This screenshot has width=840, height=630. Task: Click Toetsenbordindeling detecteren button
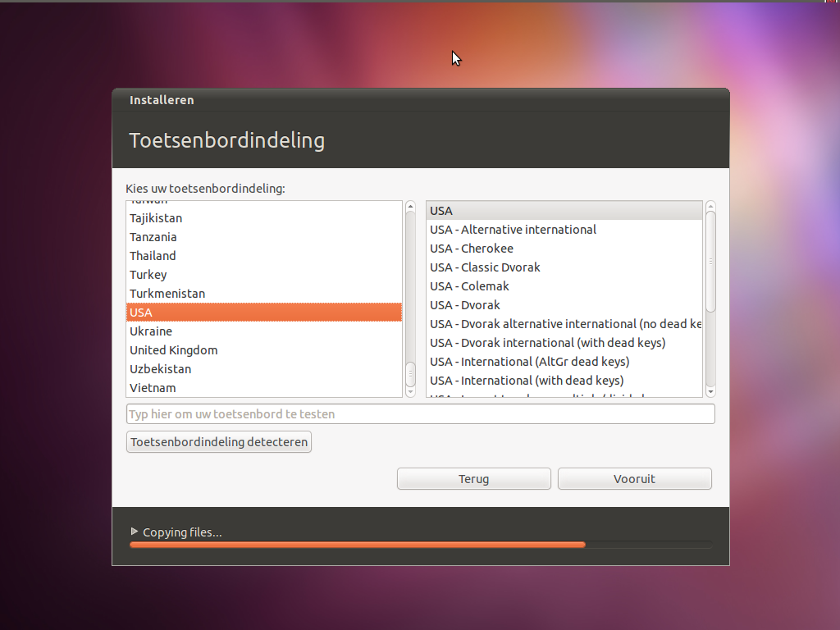pyautogui.click(x=218, y=442)
